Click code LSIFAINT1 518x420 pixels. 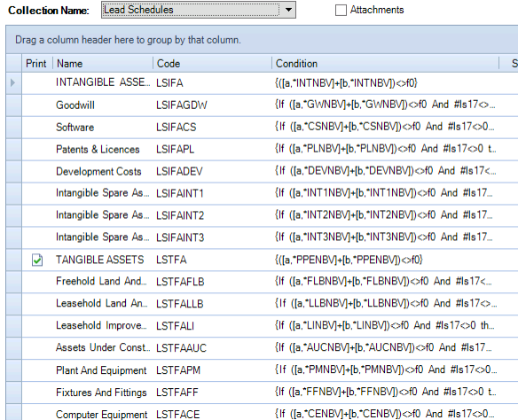(180, 193)
